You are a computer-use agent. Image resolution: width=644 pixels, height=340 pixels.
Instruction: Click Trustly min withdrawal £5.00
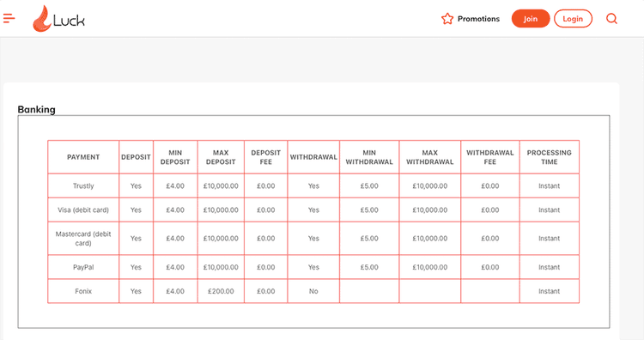pos(369,185)
